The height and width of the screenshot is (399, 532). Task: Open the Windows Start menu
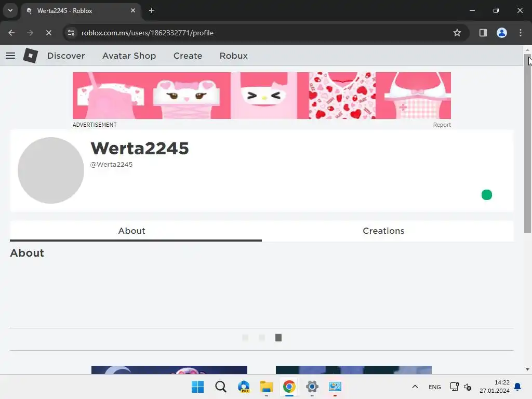click(198, 387)
